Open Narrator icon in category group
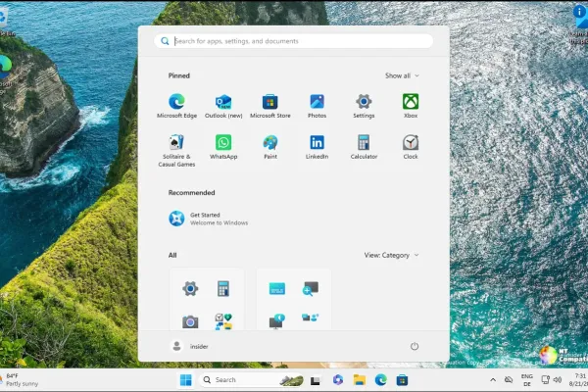The height and width of the screenshot is (392, 588). pos(277,321)
